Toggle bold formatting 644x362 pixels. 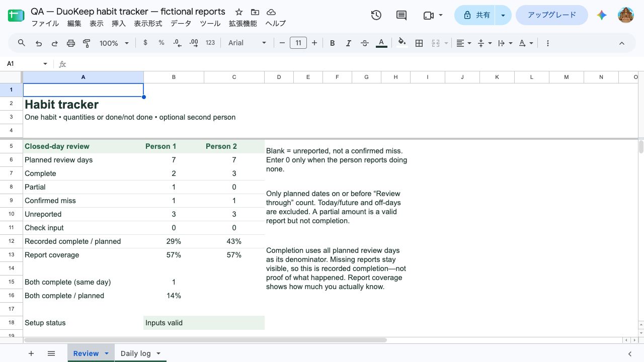tap(332, 43)
